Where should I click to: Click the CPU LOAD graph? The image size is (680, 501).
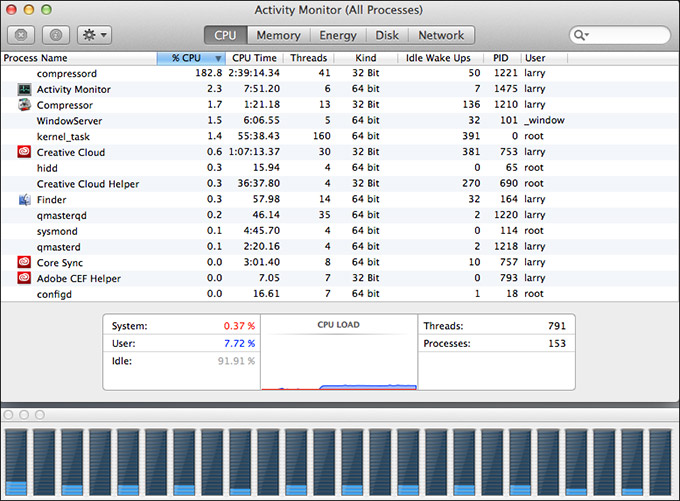pos(339,352)
